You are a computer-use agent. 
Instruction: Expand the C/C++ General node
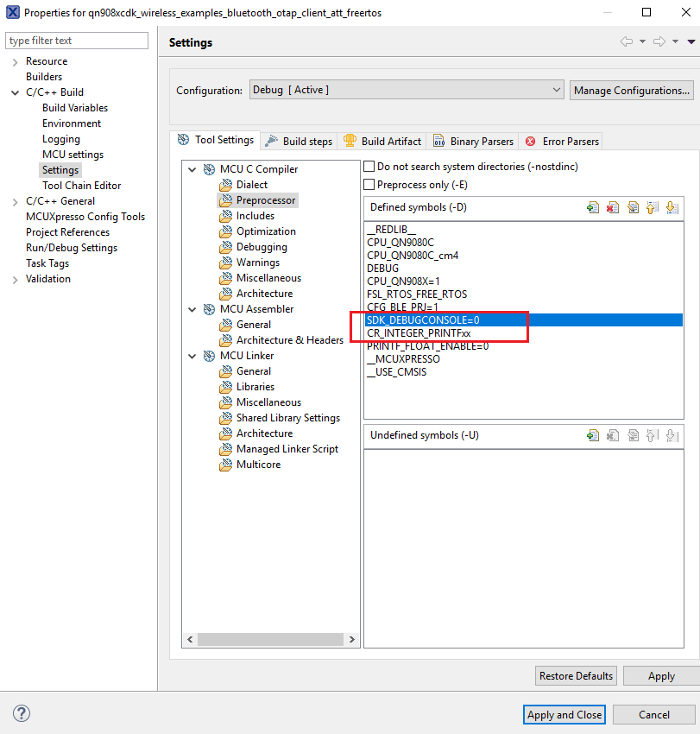point(15,202)
